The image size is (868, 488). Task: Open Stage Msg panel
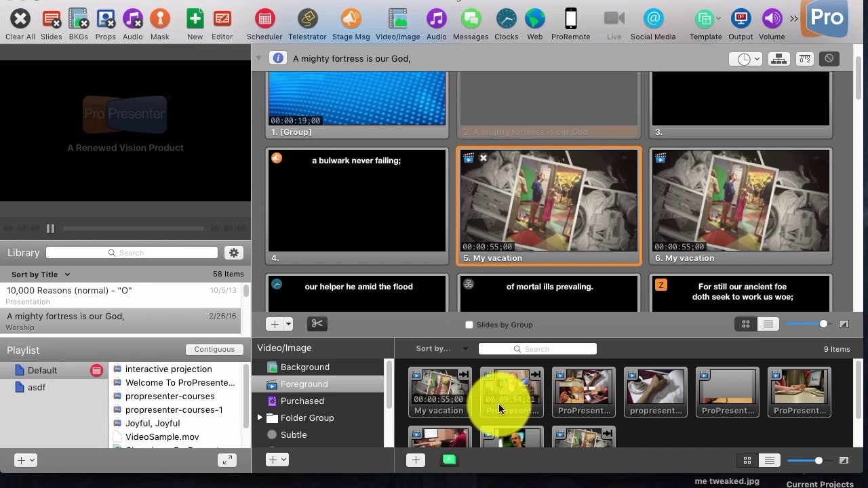tap(351, 24)
